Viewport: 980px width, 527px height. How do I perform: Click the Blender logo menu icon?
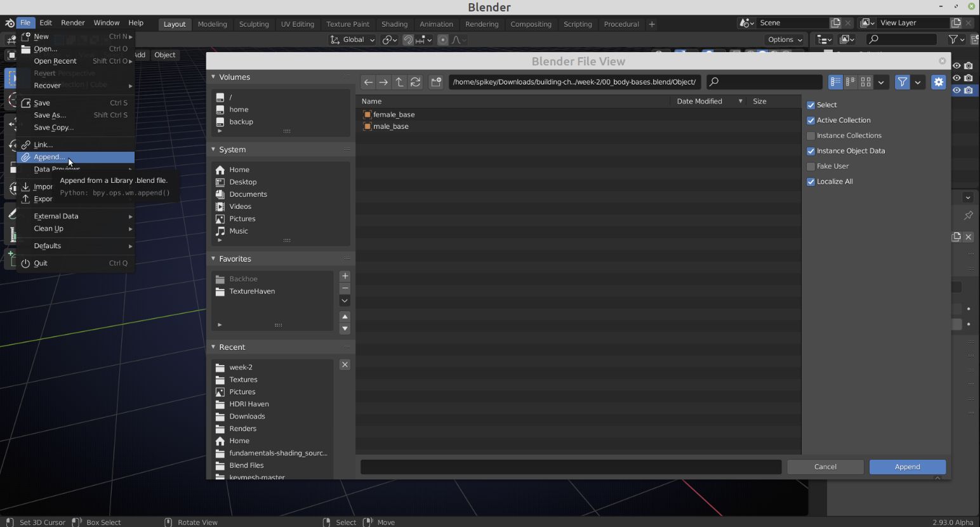pos(9,23)
